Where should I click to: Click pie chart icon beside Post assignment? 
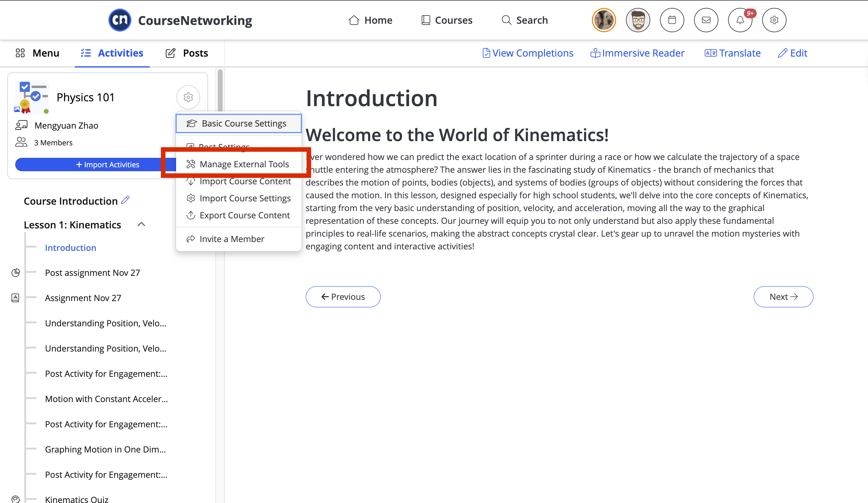[x=16, y=272]
